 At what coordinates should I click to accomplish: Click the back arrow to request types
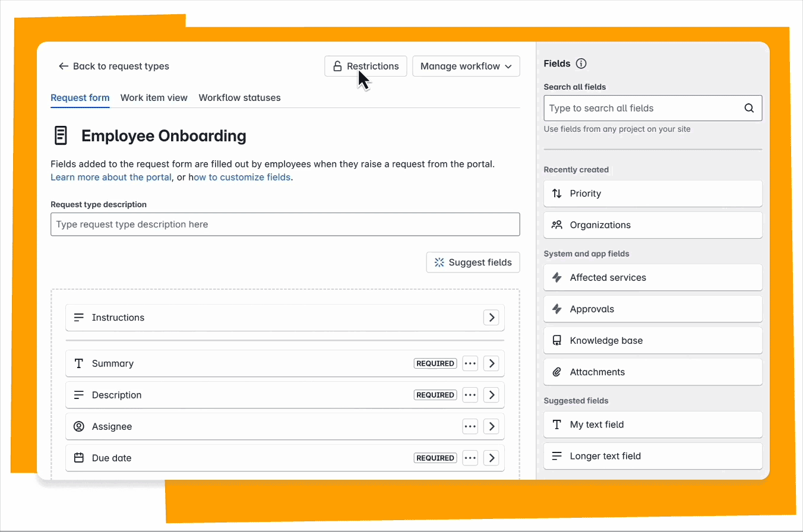64,66
